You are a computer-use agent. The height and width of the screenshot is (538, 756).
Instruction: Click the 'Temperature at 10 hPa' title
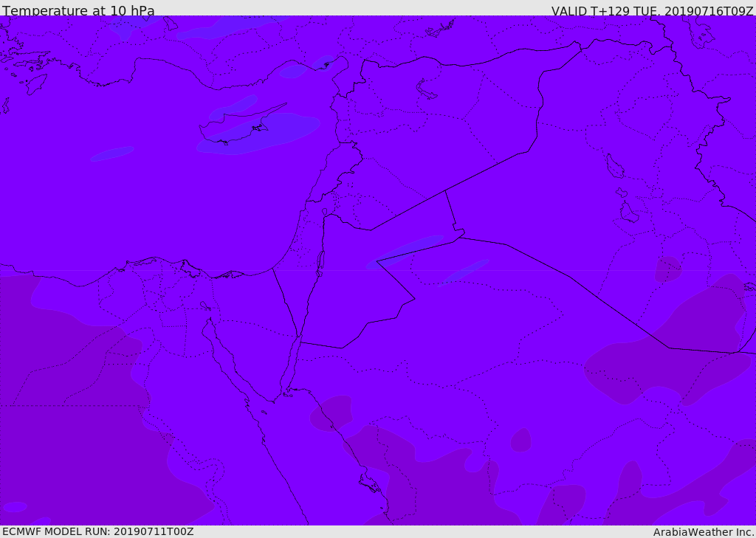click(78, 10)
